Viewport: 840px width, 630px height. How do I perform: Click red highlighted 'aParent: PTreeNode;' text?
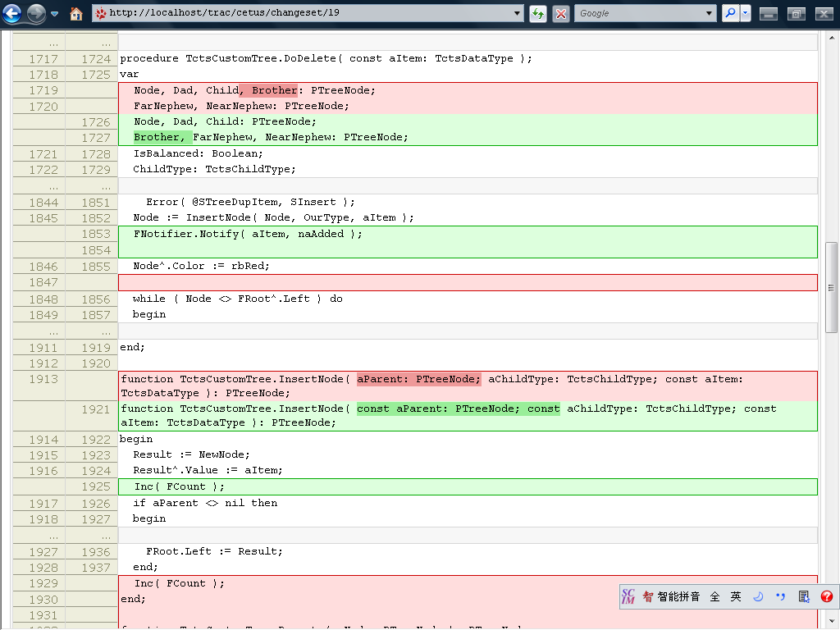pyautogui.click(x=419, y=379)
